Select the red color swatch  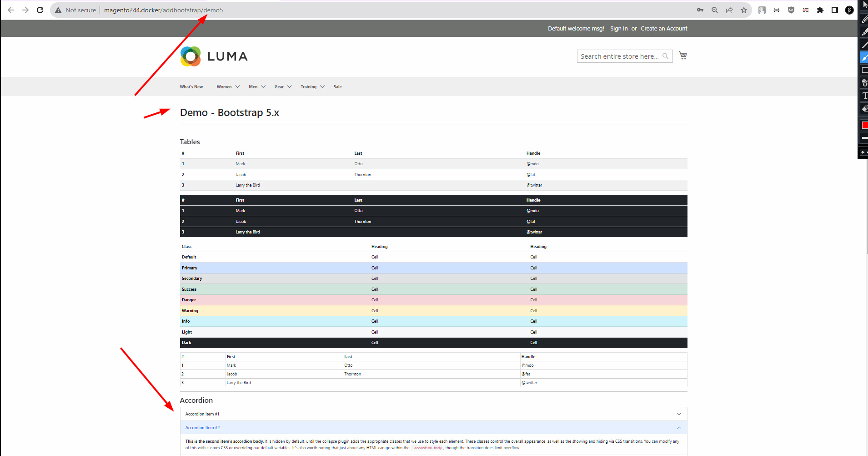pyautogui.click(x=864, y=124)
